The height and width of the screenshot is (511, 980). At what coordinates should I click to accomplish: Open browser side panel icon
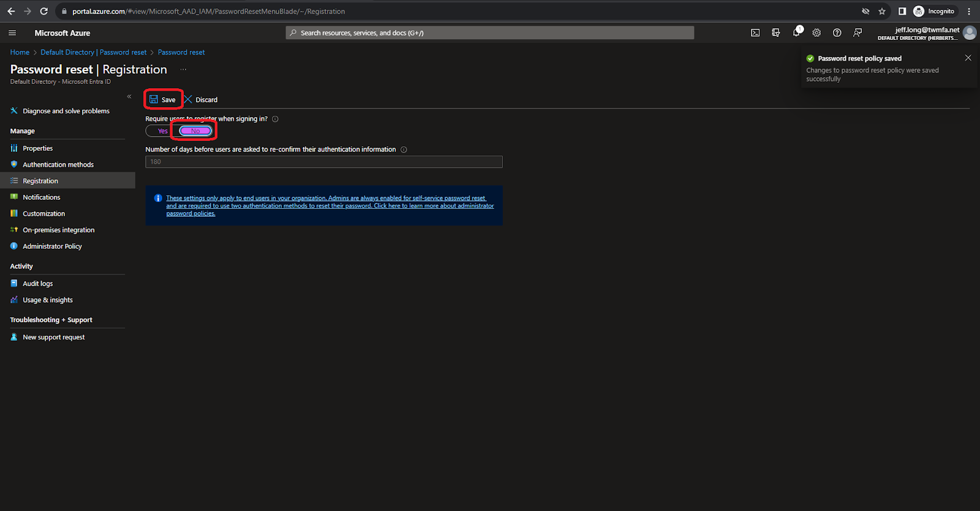click(902, 11)
